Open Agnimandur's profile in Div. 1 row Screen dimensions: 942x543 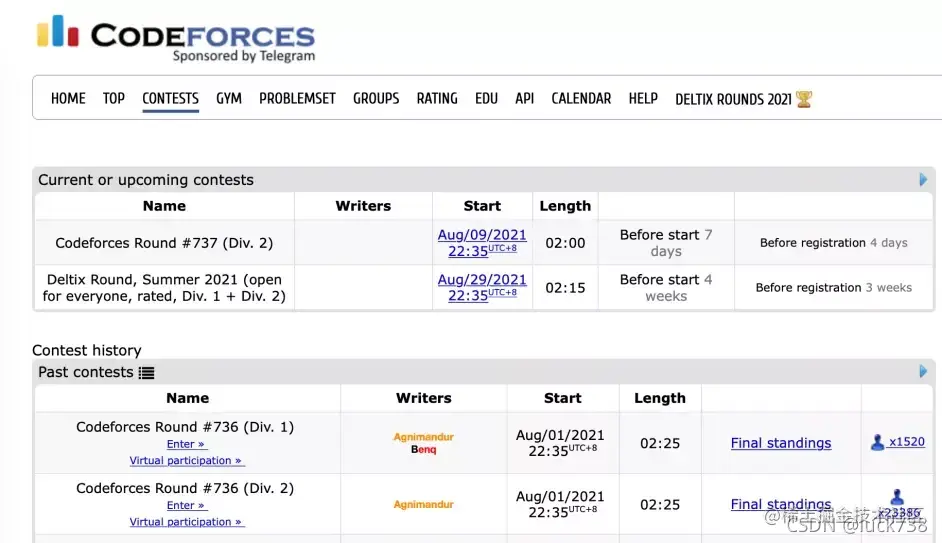click(424, 437)
